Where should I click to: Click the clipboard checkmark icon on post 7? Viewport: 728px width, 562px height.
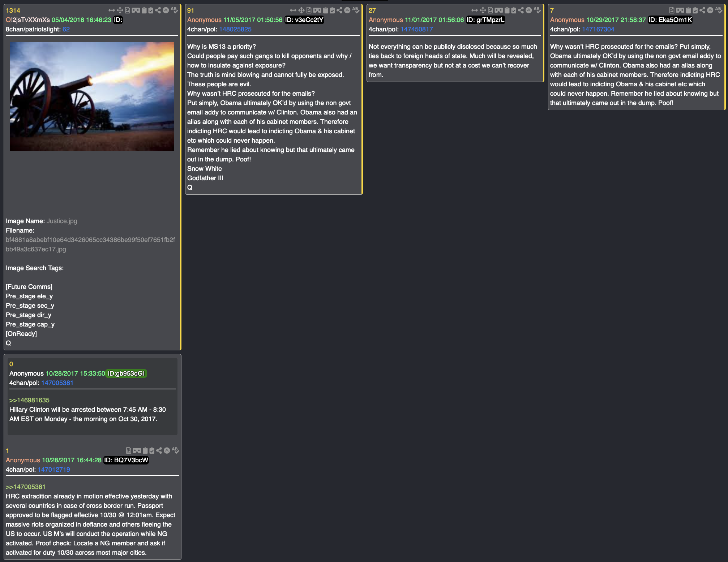[695, 10]
